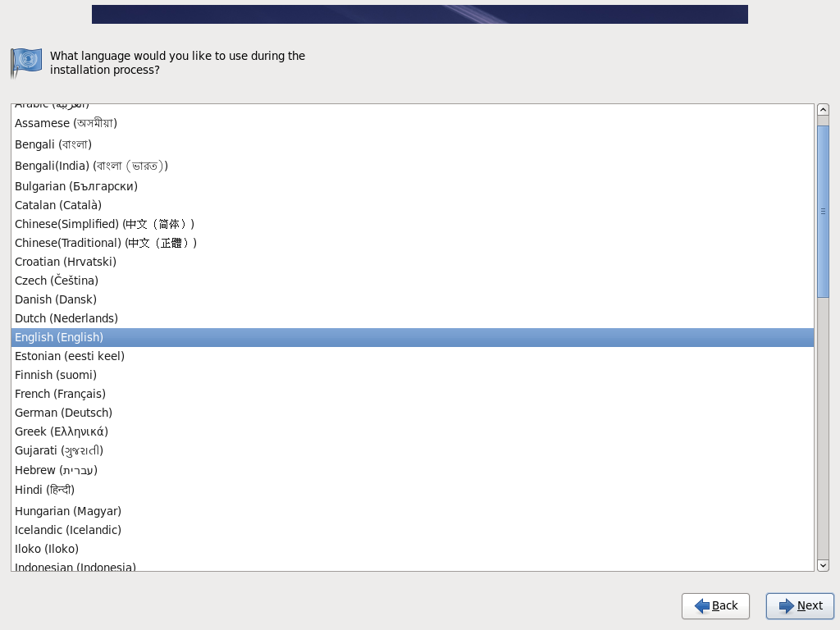Choose German (Deutsch) language
The width and height of the screenshot is (840, 630).
[413, 413]
